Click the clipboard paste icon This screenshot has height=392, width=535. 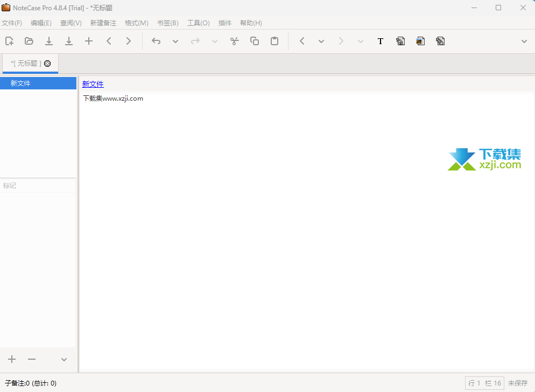click(x=274, y=41)
